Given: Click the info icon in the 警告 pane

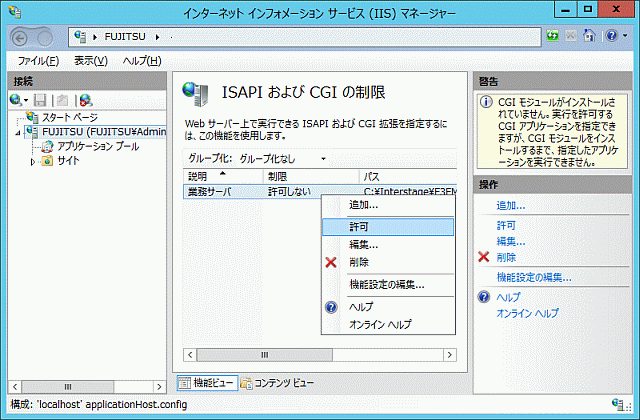Looking at the screenshot, I should coord(486,102).
